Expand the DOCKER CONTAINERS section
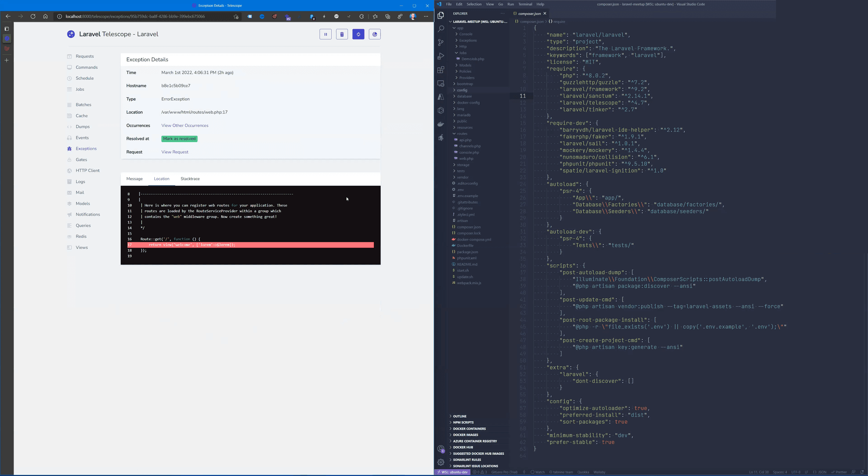Screen dimensions: 868x476 coord(469,429)
